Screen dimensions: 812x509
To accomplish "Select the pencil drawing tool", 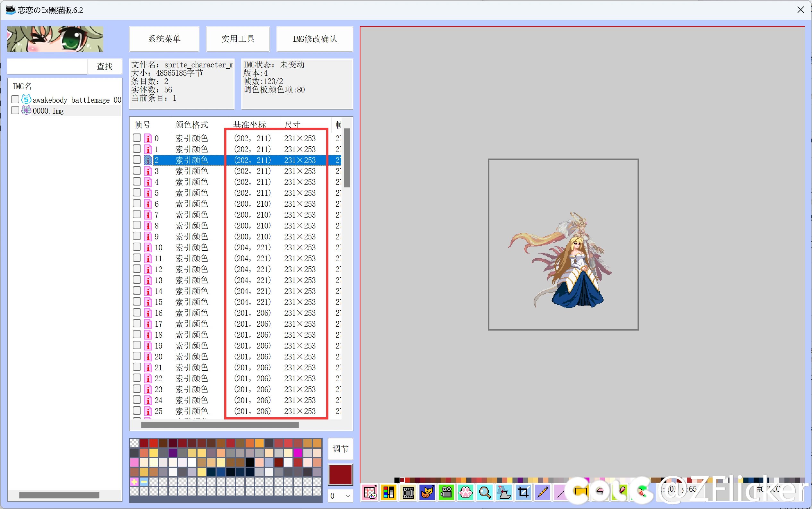I will pos(543,493).
